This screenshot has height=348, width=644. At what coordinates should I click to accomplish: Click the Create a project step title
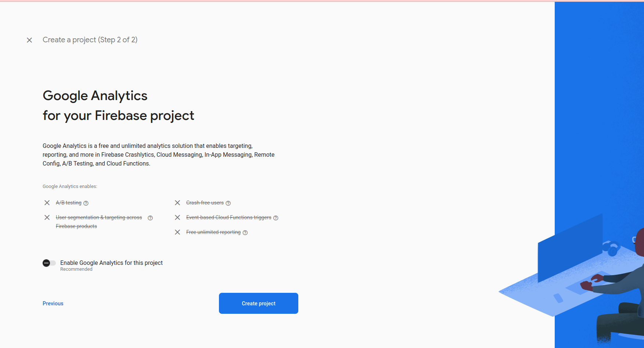point(90,40)
